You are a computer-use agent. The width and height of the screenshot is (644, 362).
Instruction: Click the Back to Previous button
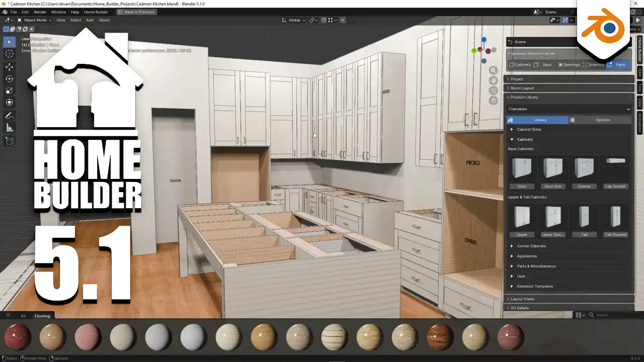tap(136, 12)
